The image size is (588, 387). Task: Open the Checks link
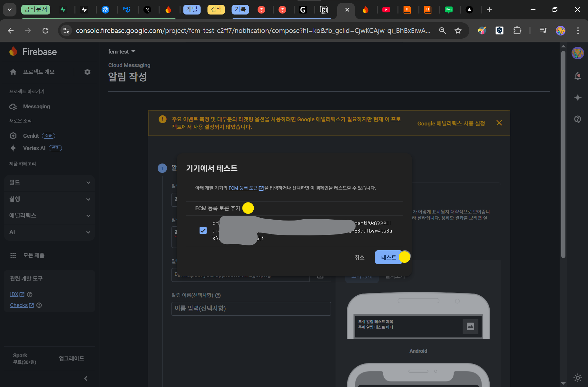click(x=22, y=305)
